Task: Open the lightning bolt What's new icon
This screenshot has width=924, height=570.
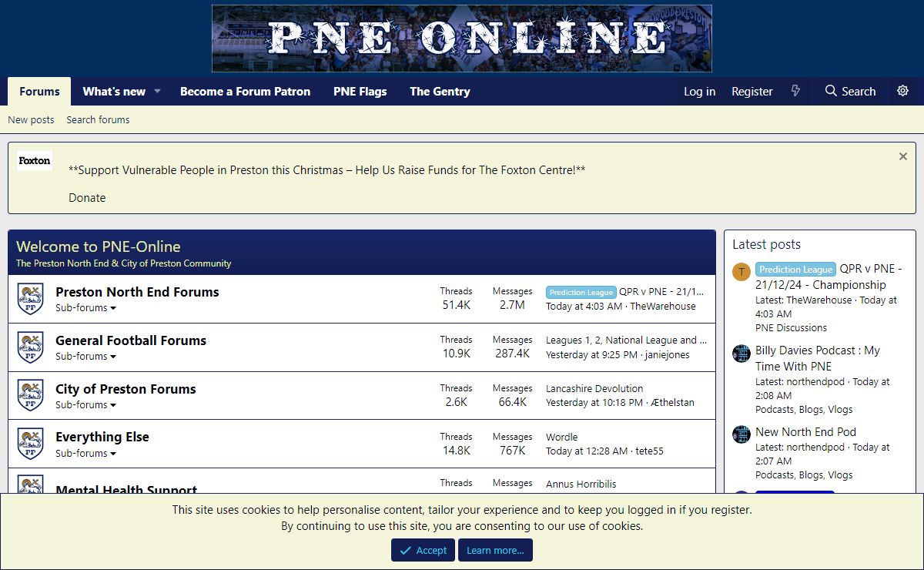Action: (x=796, y=91)
